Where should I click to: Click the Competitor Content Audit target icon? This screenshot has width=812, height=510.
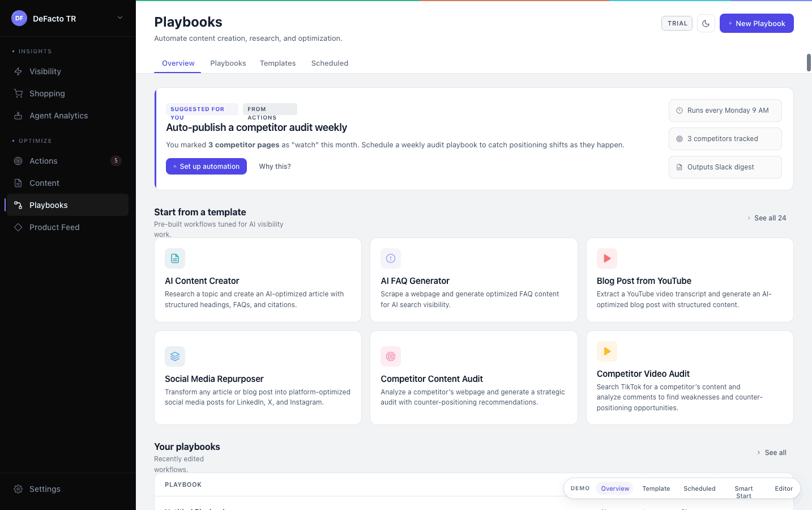point(391,356)
